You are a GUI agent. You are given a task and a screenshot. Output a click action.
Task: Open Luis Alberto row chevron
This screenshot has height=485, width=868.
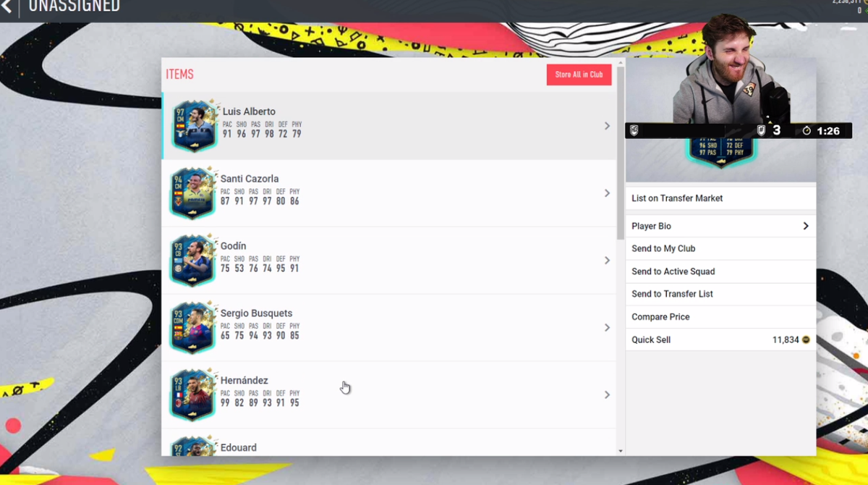[607, 126]
